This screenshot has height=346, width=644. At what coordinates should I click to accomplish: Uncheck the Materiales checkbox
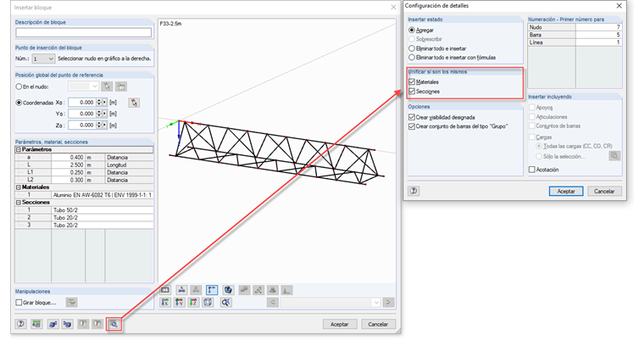coord(412,81)
